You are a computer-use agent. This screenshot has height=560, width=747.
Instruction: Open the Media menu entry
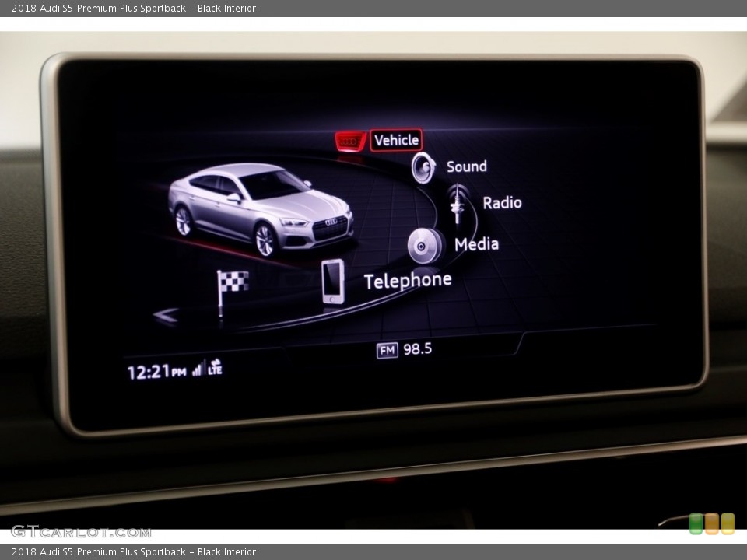click(476, 244)
